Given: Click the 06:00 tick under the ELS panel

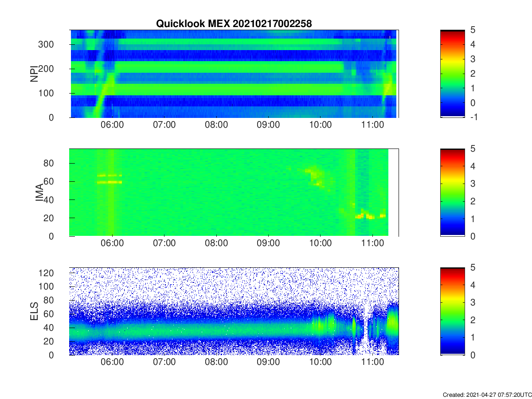Looking at the screenshot, I should [112, 363].
